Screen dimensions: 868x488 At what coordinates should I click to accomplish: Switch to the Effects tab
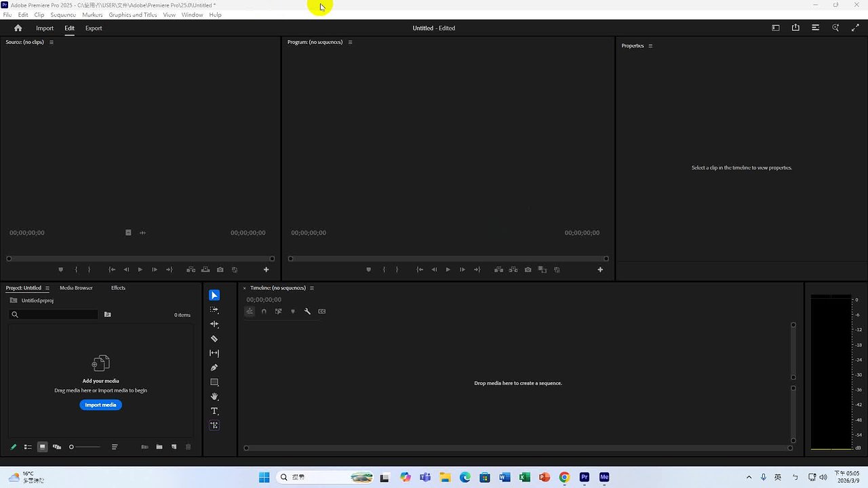118,287
